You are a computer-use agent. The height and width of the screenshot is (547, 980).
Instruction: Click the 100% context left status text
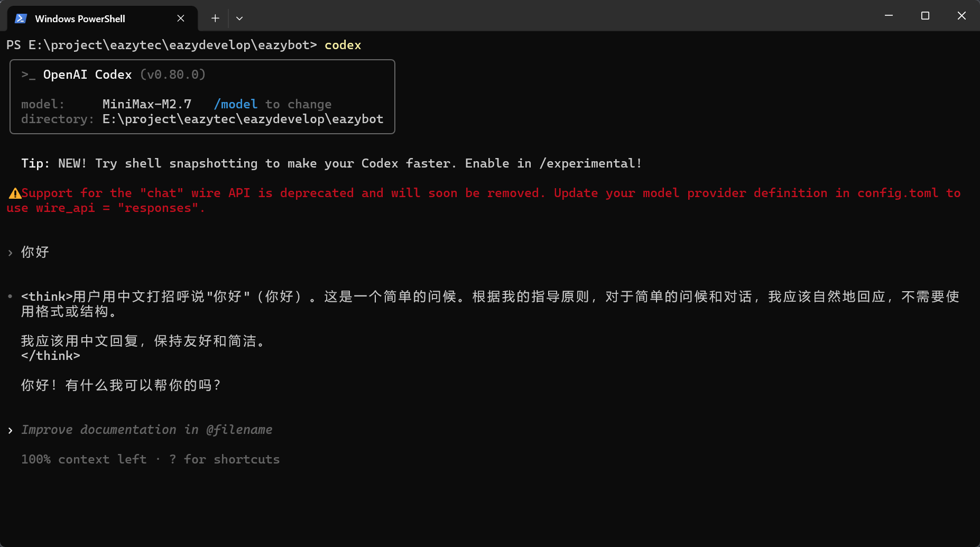(x=84, y=459)
